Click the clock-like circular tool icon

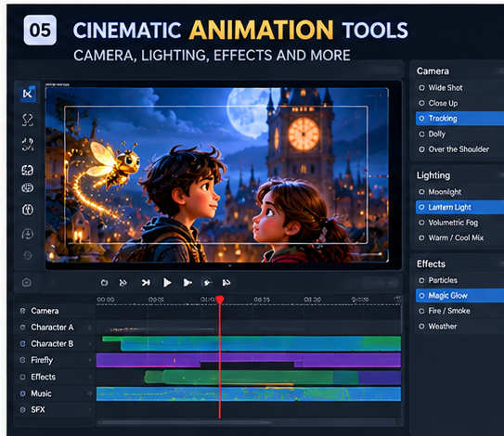pos(27,234)
